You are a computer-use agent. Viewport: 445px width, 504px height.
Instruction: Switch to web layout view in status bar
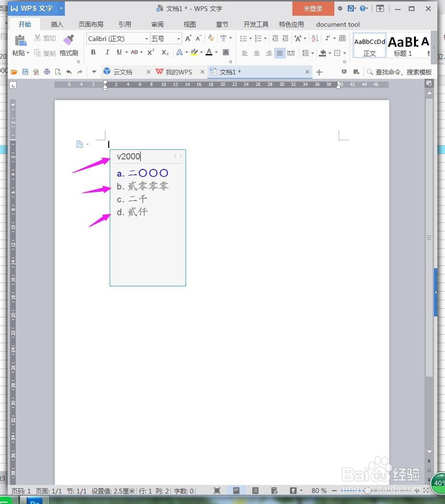coord(274,491)
